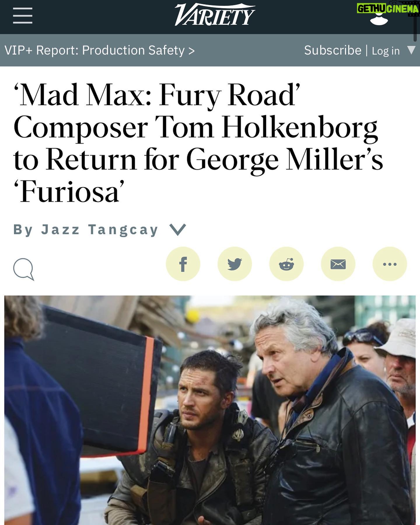
Task: Share article on Twitter
Action: (235, 264)
